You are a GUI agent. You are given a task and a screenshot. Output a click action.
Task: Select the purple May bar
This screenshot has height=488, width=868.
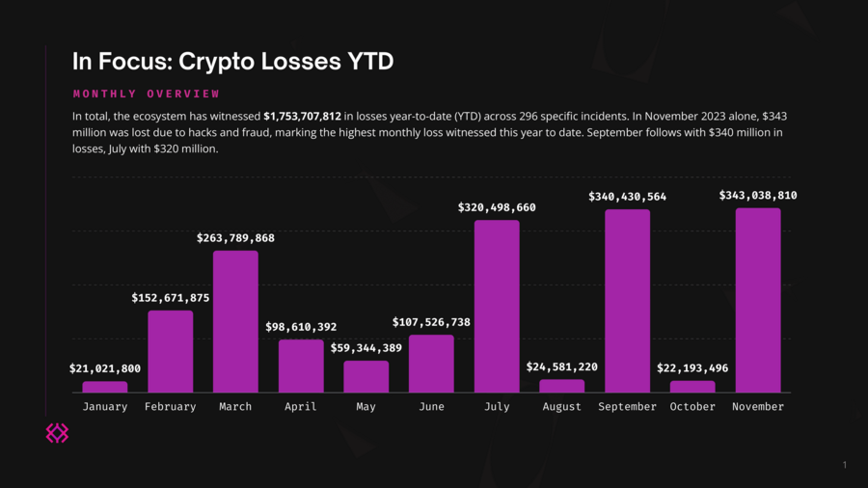click(366, 376)
